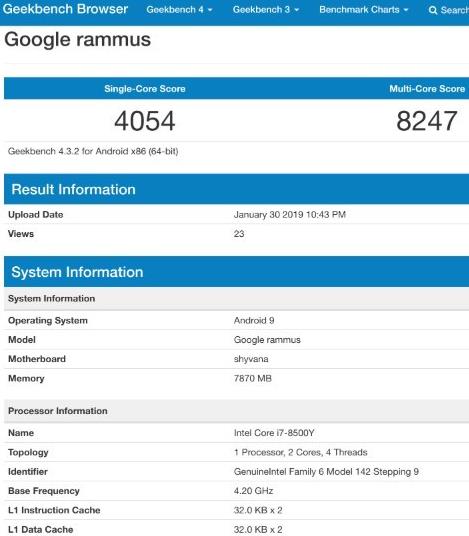The width and height of the screenshot is (469, 536).
Task: Click the Search magnifier icon
Action: pos(433,10)
